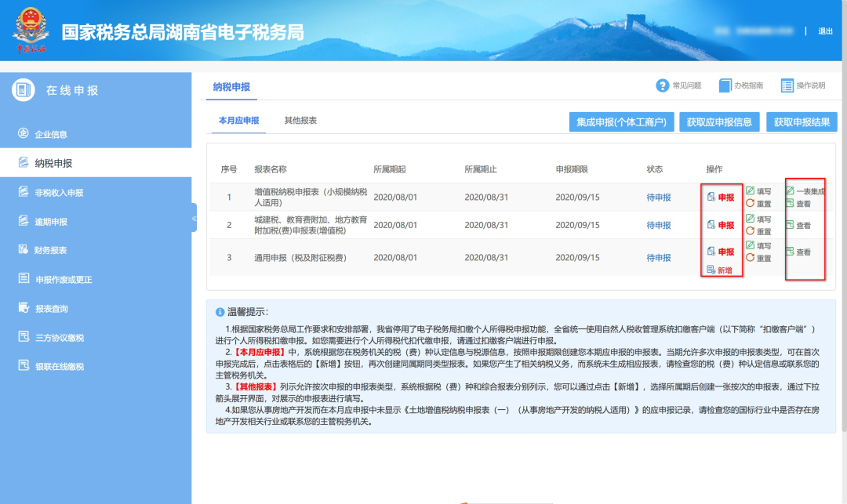This screenshot has height=504, width=847.
Task: Click 获取申报结果 button
Action: (x=802, y=122)
